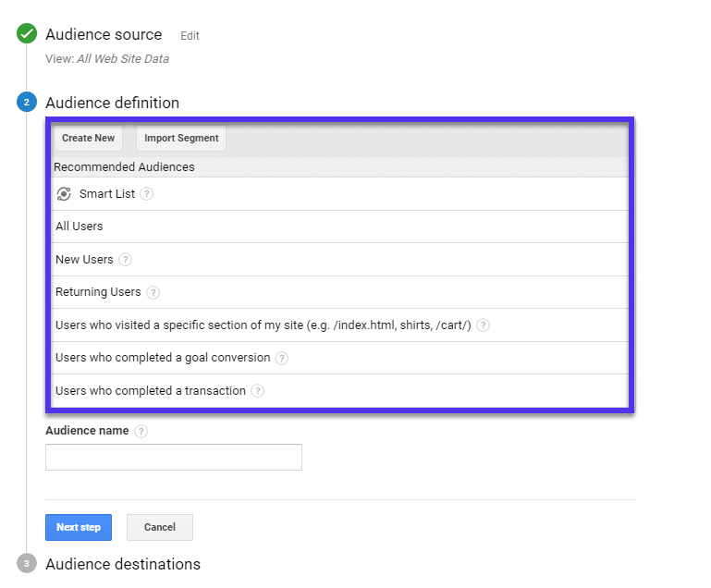Viewport: 711px width, 588px height.
Task: Focus the Audience name text field
Action: [x=174, y=457]
